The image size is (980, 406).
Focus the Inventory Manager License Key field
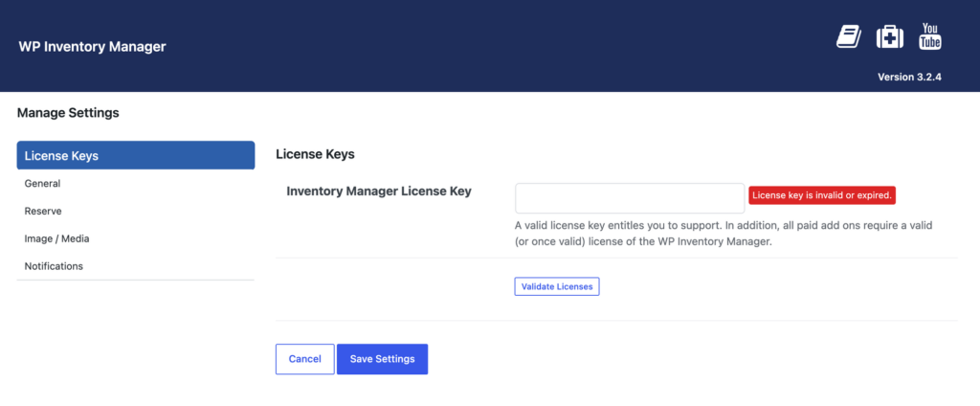(630, 198)
